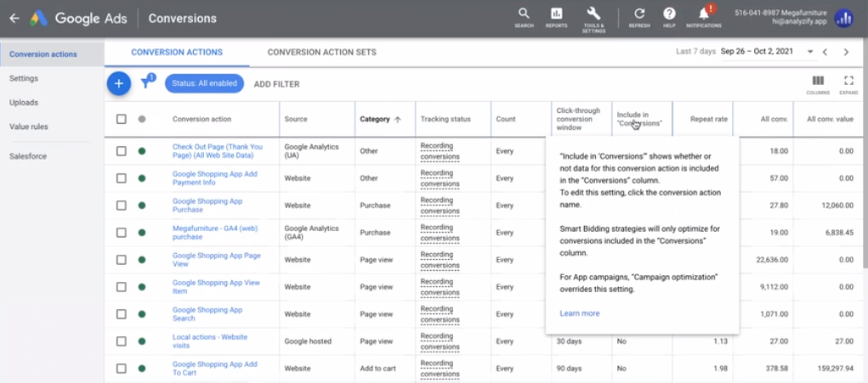Check the App Add To Cart checkbox
This screenshot has height=383, width=868.
pos(122,369)
